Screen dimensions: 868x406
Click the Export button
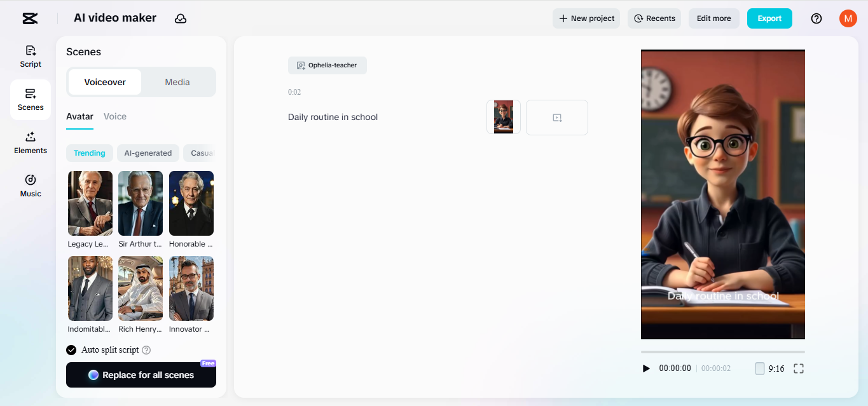click(769, 18)
